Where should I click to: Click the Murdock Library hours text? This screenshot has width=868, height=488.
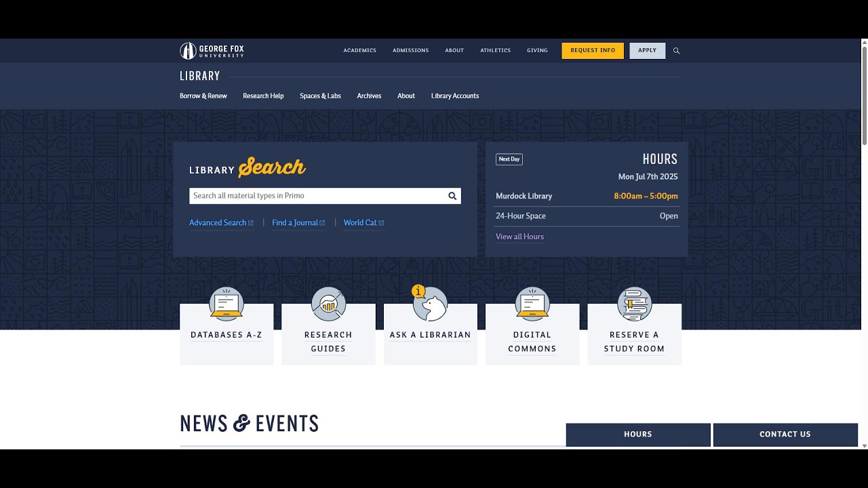tap(524, 196)
